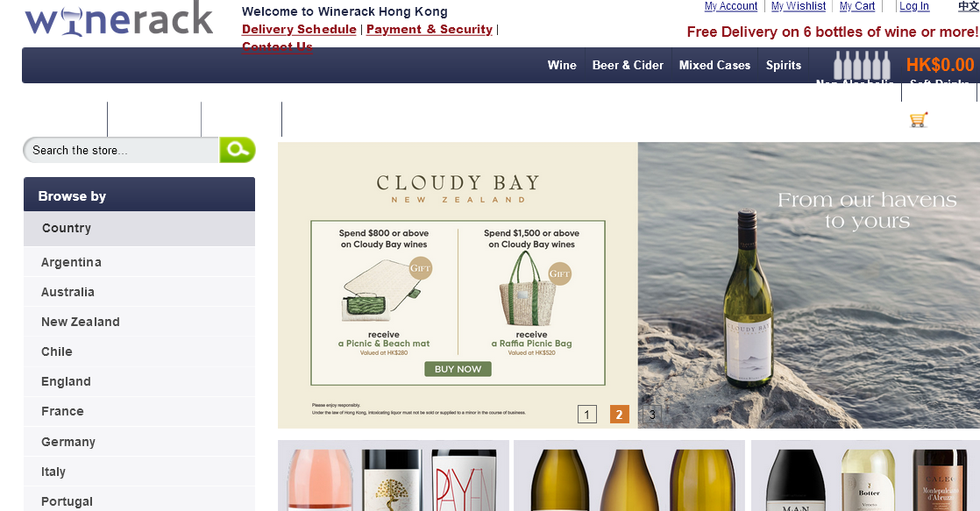Open the rosé wine bottles thumbnail

[394, 476]
